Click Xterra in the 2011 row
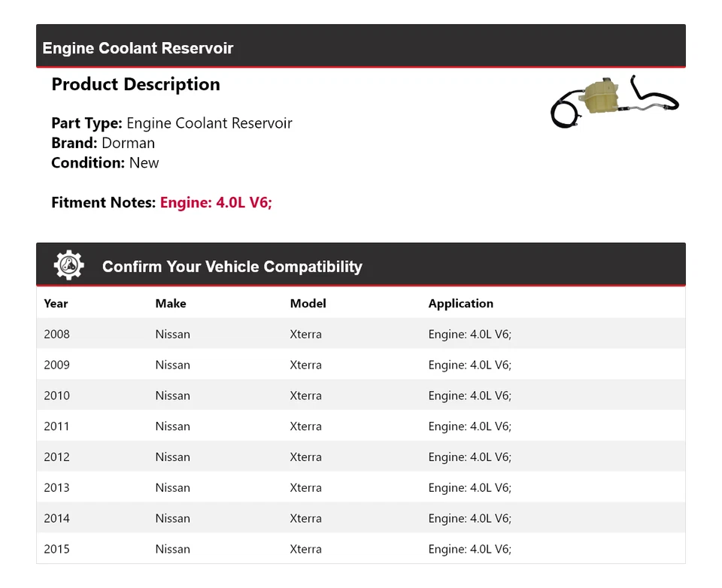 305,426
